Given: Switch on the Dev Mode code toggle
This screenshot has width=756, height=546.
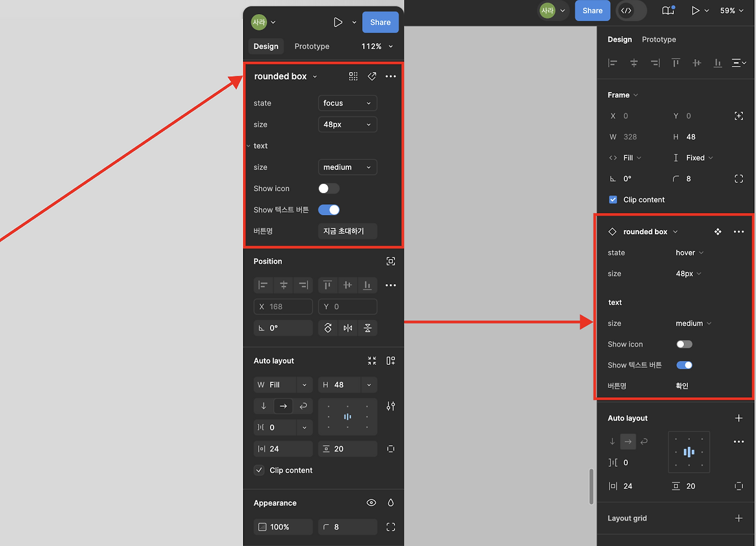Looking at the screenshot, I should (x=631, y=11).
